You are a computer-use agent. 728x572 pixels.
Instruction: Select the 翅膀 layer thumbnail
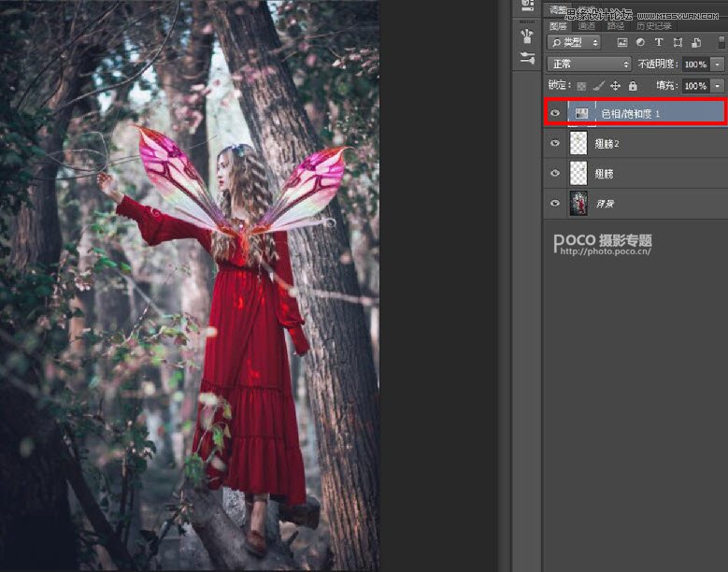pyautogui.click(x=578, y=173)
